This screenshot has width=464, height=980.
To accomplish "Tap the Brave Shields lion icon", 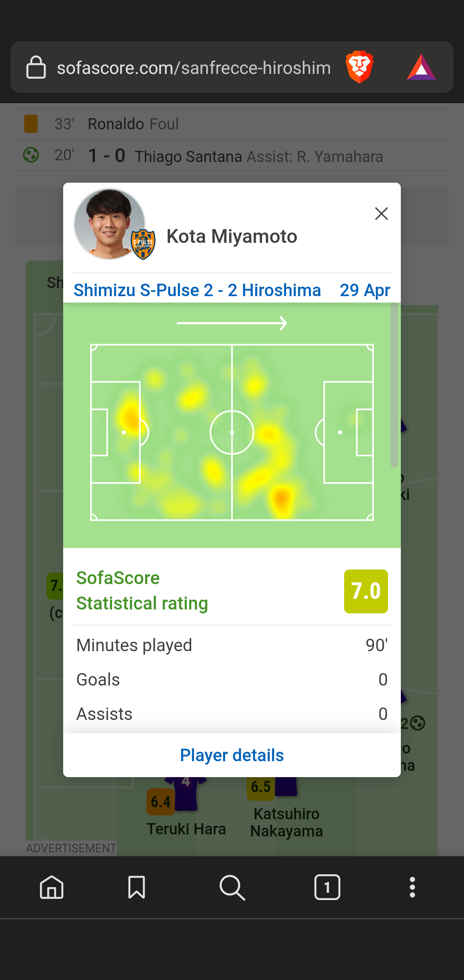I will click(x=359, y=67).
